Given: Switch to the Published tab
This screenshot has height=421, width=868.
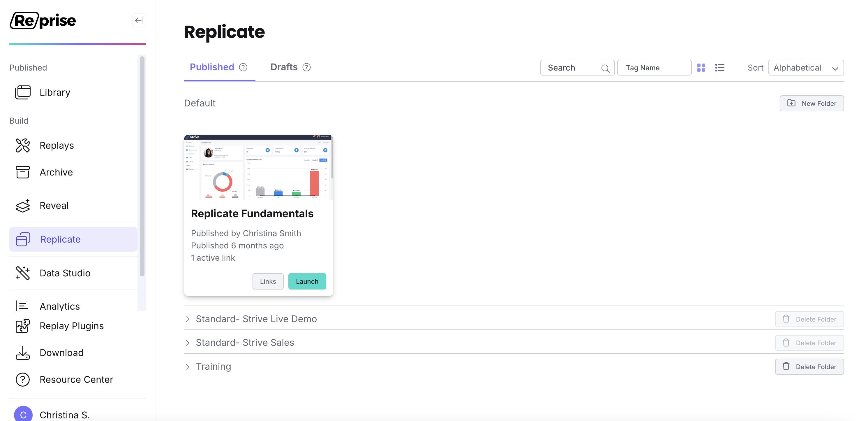Looking at the screenshot, I should (x=211, y=67).
